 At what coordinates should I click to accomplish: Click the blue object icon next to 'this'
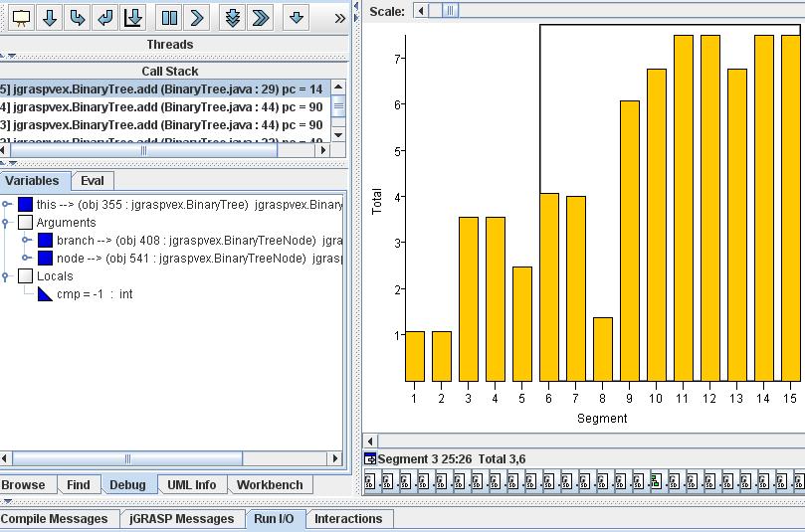point(25,204)
